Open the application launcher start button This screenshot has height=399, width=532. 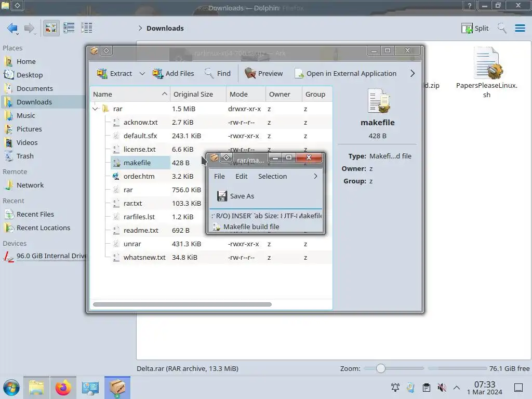tap(11, 388)
